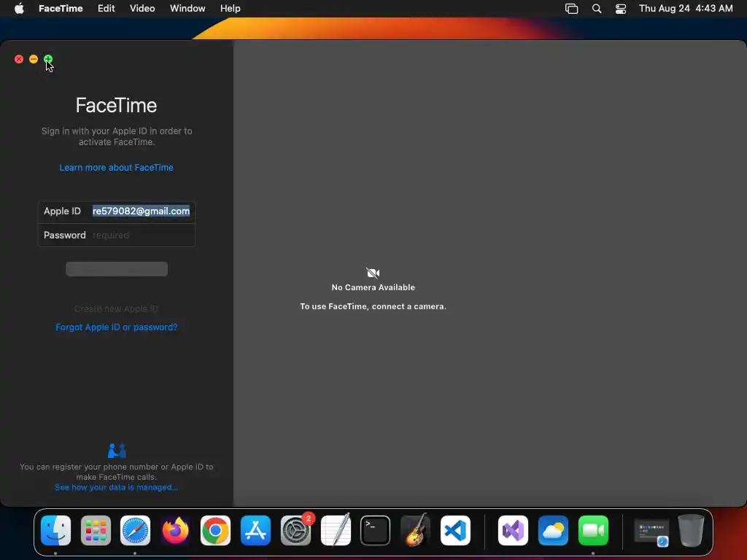The image size is (747, 560).
Task: Open TextEdit from the Dock
Action: coord(336,530)
